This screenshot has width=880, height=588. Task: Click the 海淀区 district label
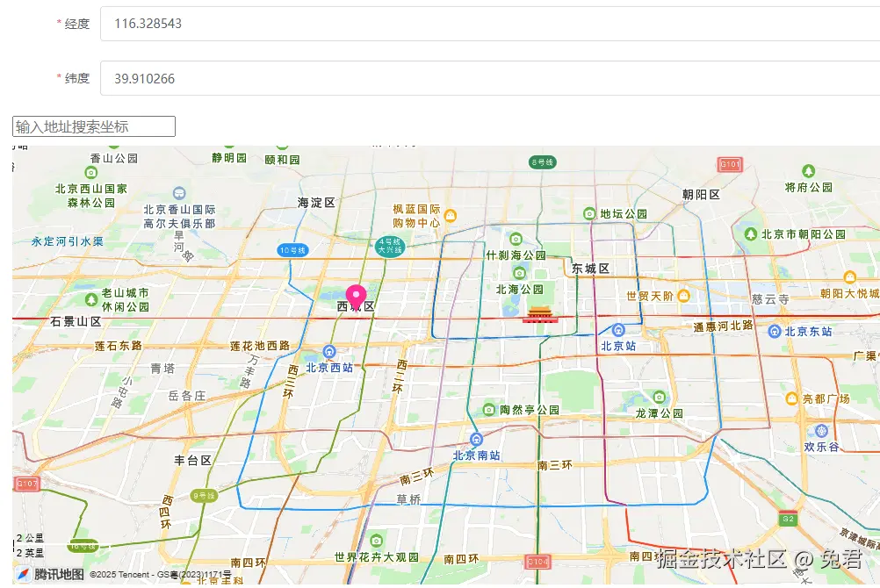pyautogui.click(x=316, y=203)
